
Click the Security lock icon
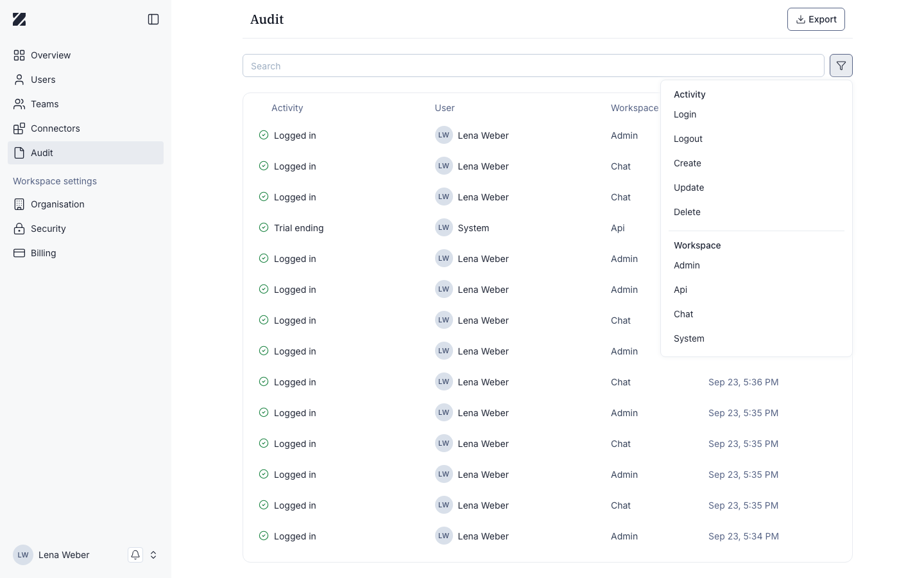pos(19,229)
